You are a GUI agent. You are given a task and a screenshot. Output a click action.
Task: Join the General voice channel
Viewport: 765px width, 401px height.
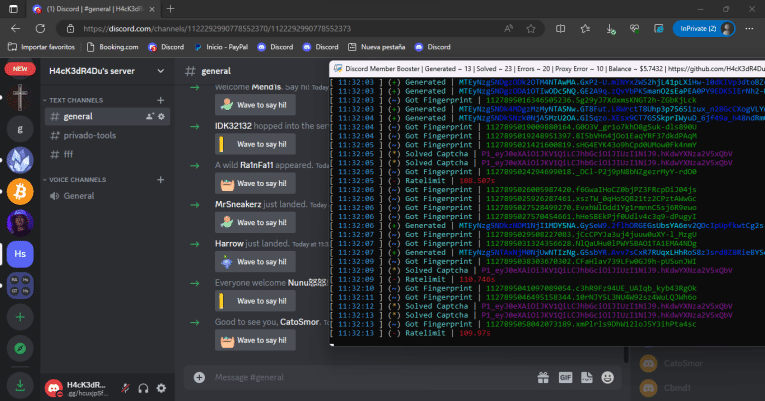tap(78, 196)
